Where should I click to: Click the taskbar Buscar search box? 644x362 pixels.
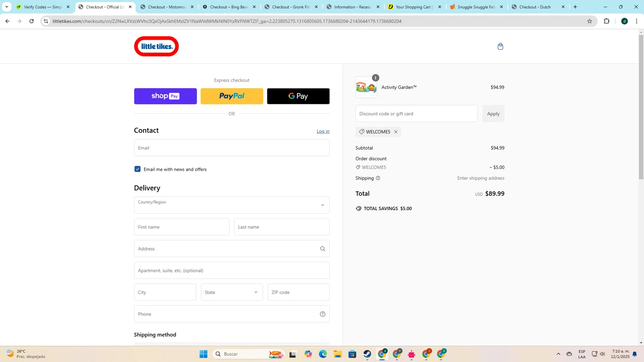tap(249, 354)
